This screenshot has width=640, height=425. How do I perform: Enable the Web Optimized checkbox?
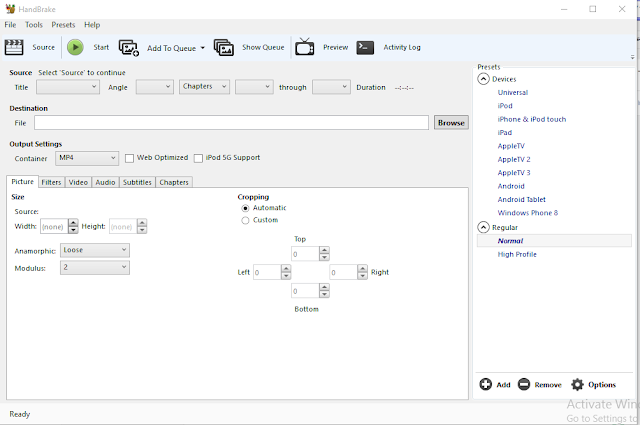coord(129,158)
